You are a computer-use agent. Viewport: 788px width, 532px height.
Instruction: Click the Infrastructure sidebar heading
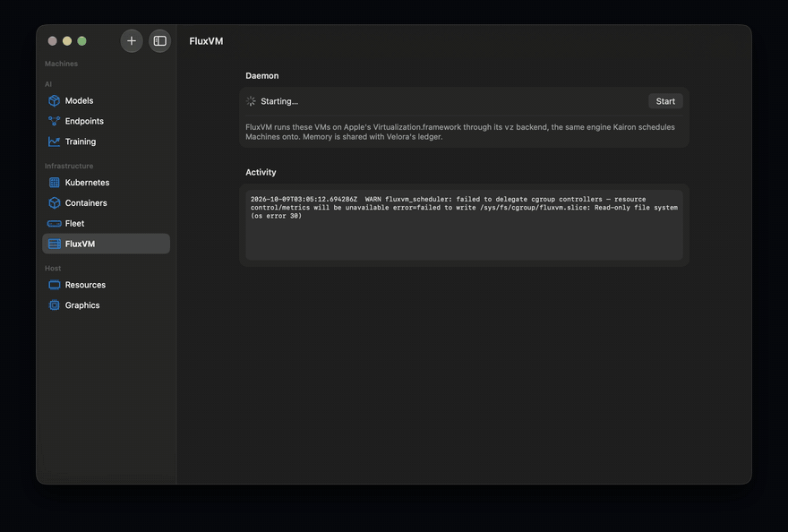[x=69, y=166]
